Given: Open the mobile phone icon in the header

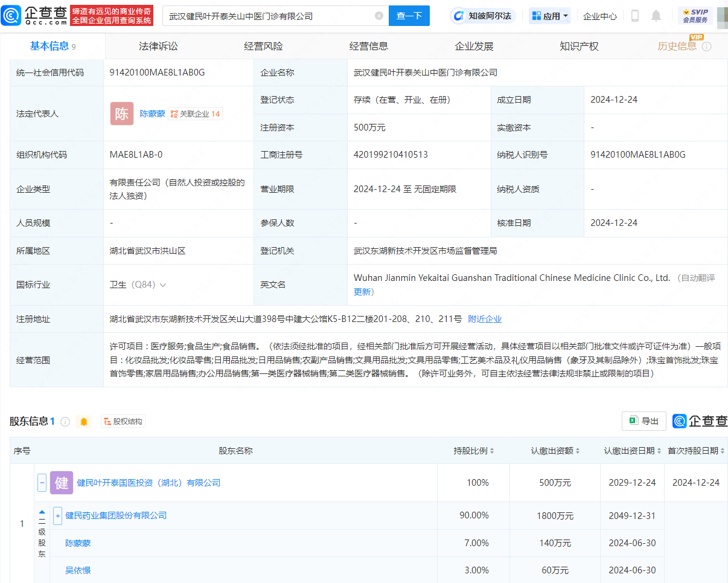Looking at the screenshot, I should (x=635, y=16).
